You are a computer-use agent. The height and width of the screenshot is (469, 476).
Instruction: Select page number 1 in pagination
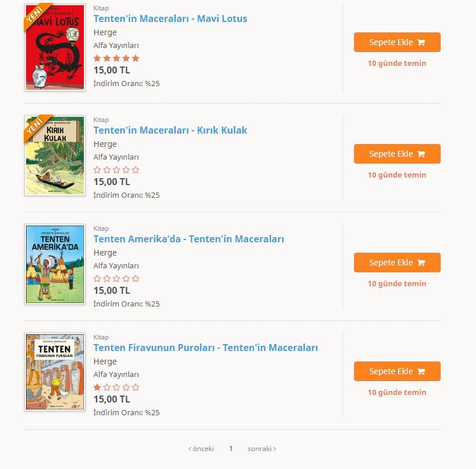[x=231, y=449]
